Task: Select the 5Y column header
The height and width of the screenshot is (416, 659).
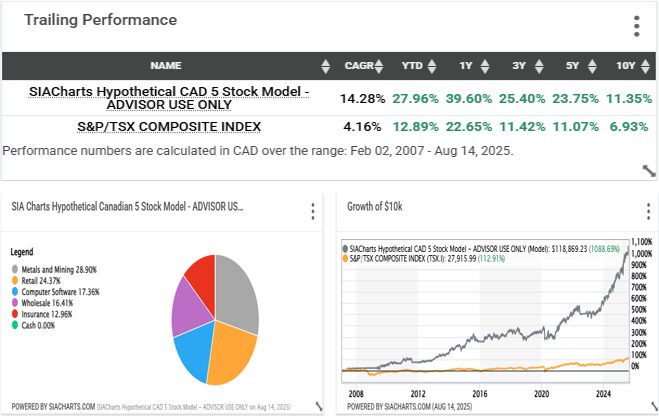Action: pos(572,66)
